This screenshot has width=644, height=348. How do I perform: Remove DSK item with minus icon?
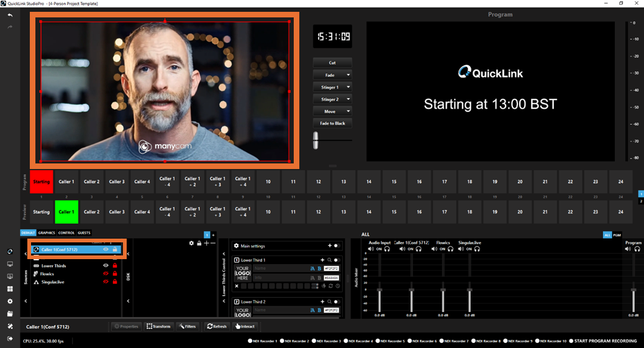[212, 243]
